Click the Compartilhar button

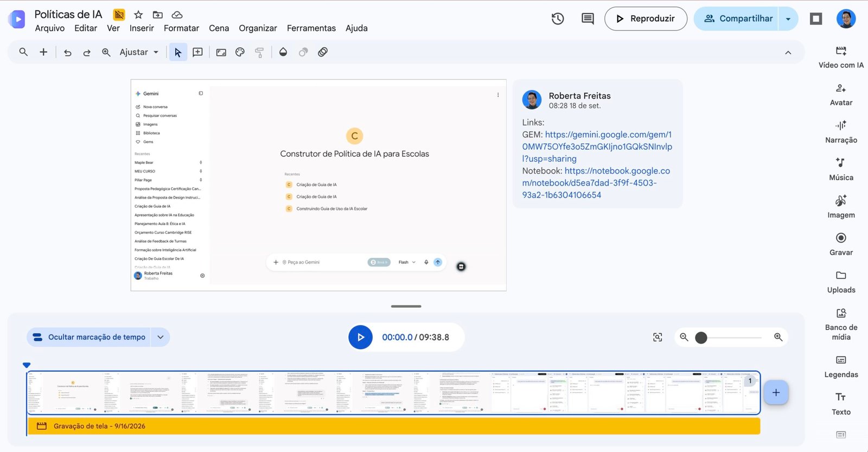737,19
